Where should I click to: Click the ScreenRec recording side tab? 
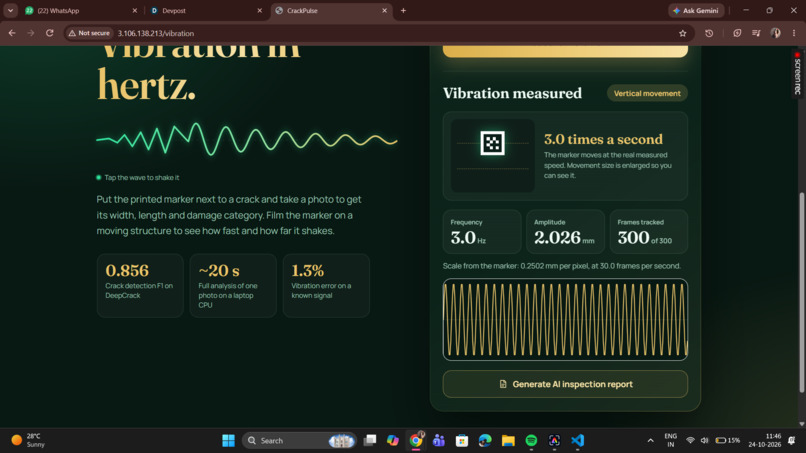pyautogui.click(x=797, y=73)
